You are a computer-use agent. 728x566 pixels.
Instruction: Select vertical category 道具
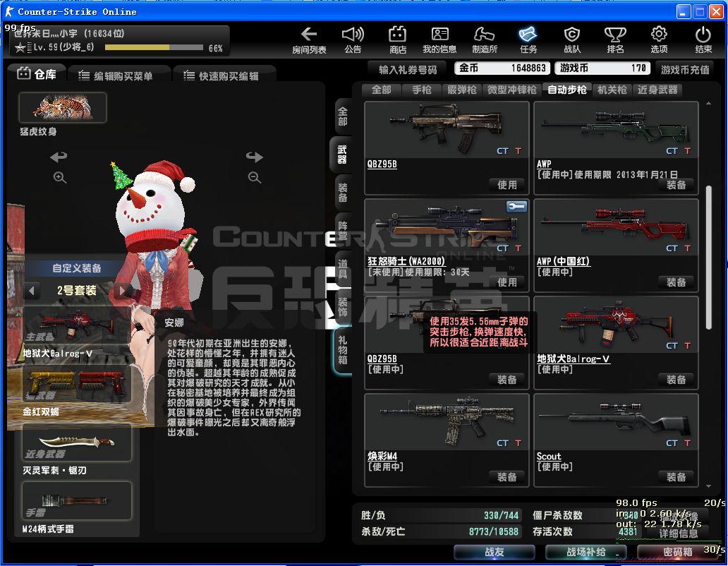(343, 269)
